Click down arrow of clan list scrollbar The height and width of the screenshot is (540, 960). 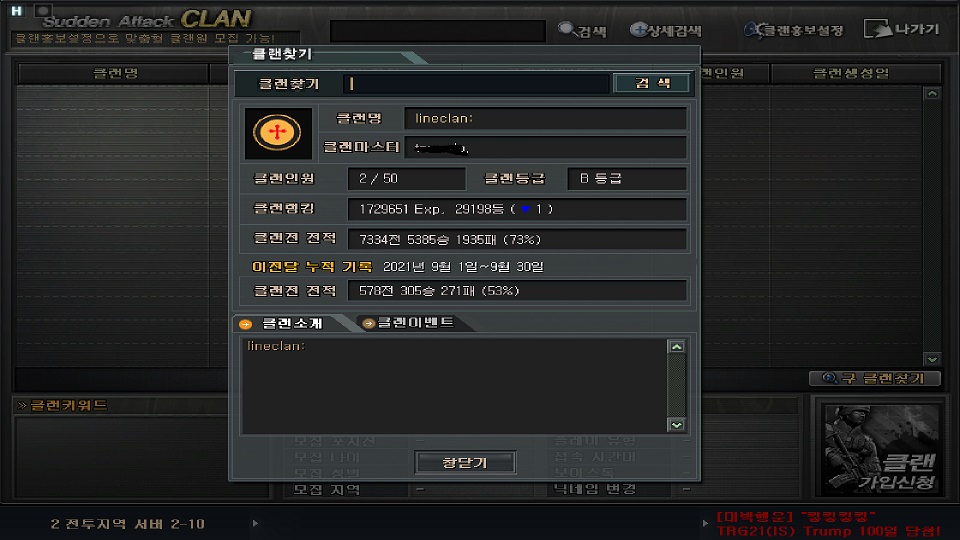click(x=932, y=359)
